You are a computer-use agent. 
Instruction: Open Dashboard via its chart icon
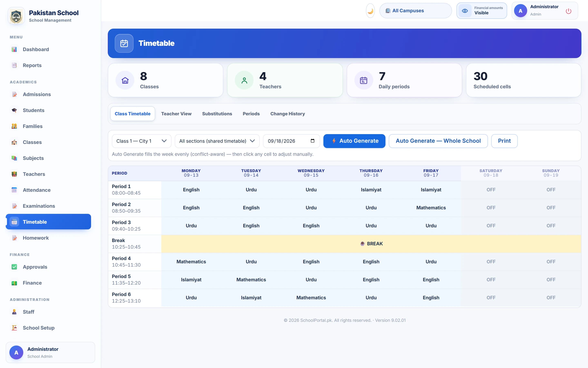click(x=14, y=49)
